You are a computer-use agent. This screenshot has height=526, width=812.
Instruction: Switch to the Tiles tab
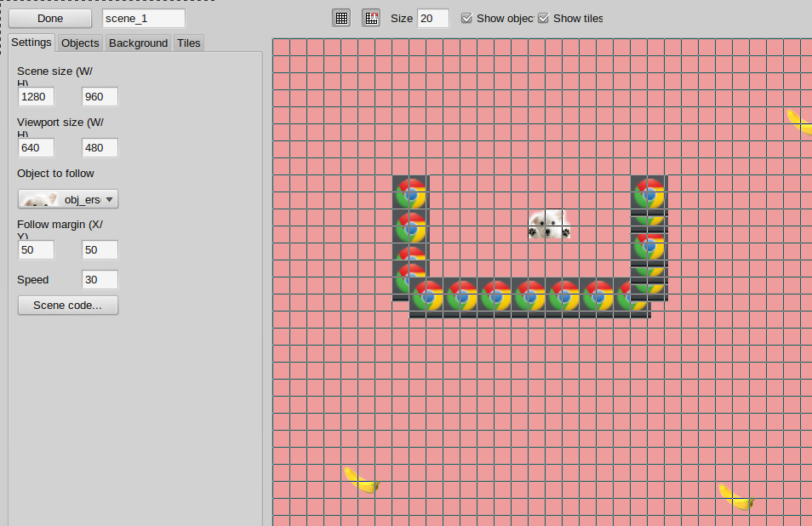coord(188,43)
